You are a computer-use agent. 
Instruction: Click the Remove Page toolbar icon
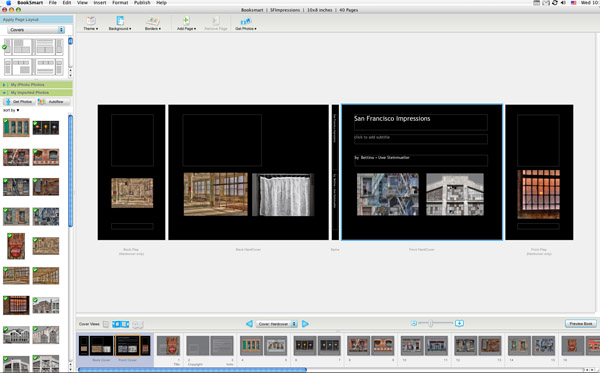tap(215, 23)
